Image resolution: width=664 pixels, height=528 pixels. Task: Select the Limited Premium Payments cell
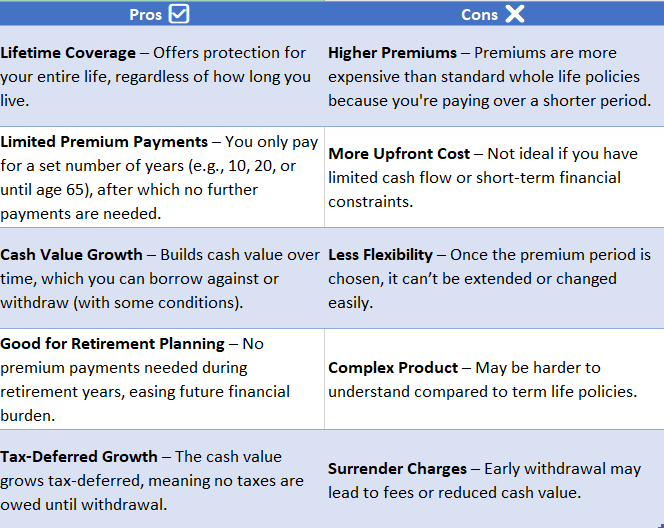pos(162,177)
